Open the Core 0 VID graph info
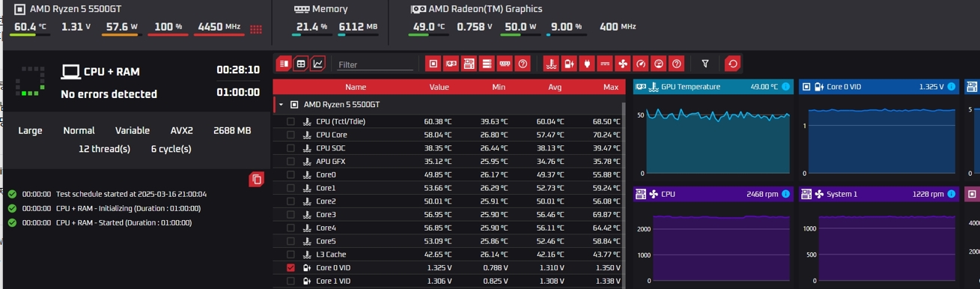The width and height of the screenshot is (980, 289). (x=952, y=87)
